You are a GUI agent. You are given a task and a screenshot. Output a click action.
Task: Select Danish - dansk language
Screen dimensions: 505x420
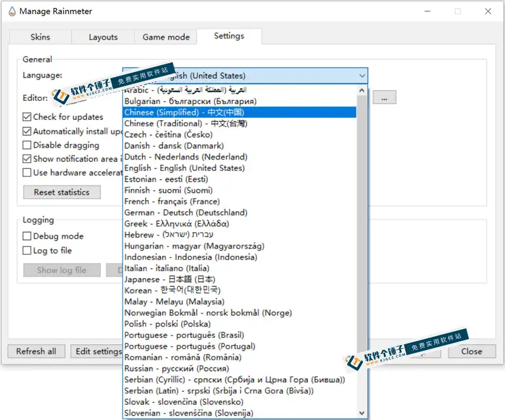[x=240, y=146]
